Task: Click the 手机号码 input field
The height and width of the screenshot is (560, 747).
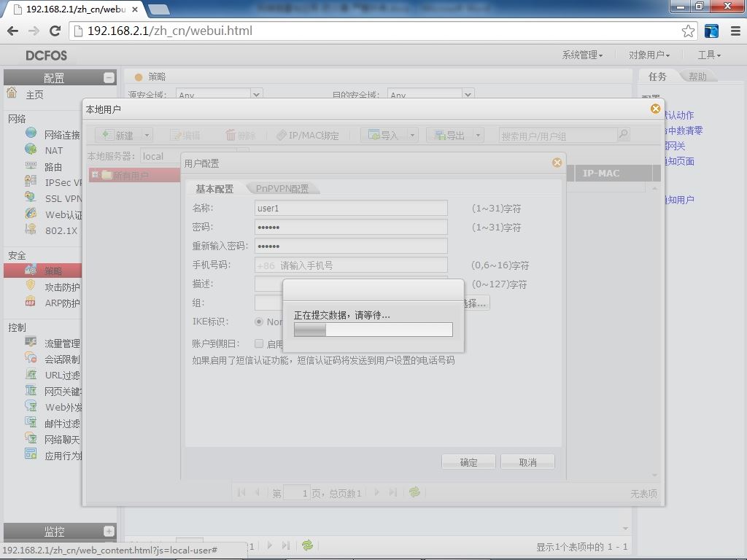Action: 351,265
